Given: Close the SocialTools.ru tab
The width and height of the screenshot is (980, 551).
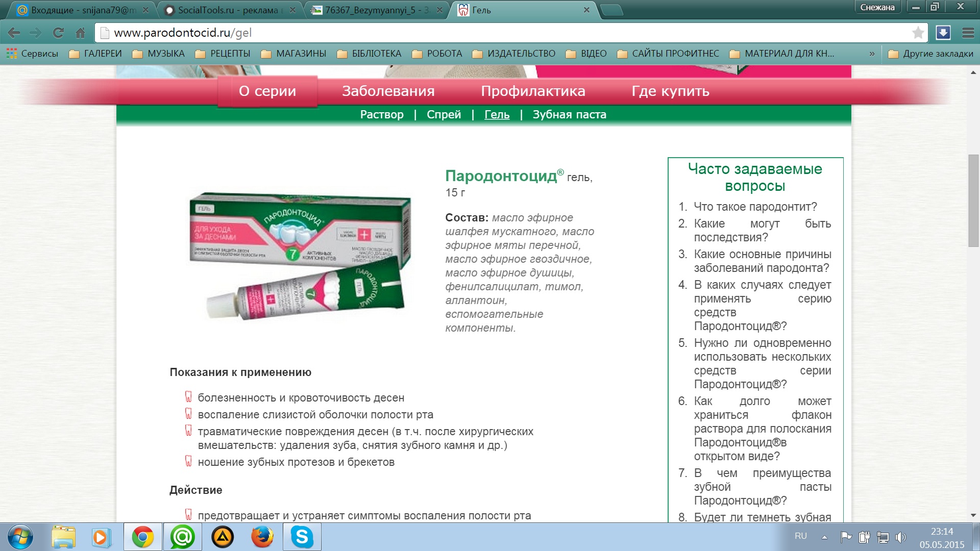Looking at the screenshot, I should coord(292,10).
